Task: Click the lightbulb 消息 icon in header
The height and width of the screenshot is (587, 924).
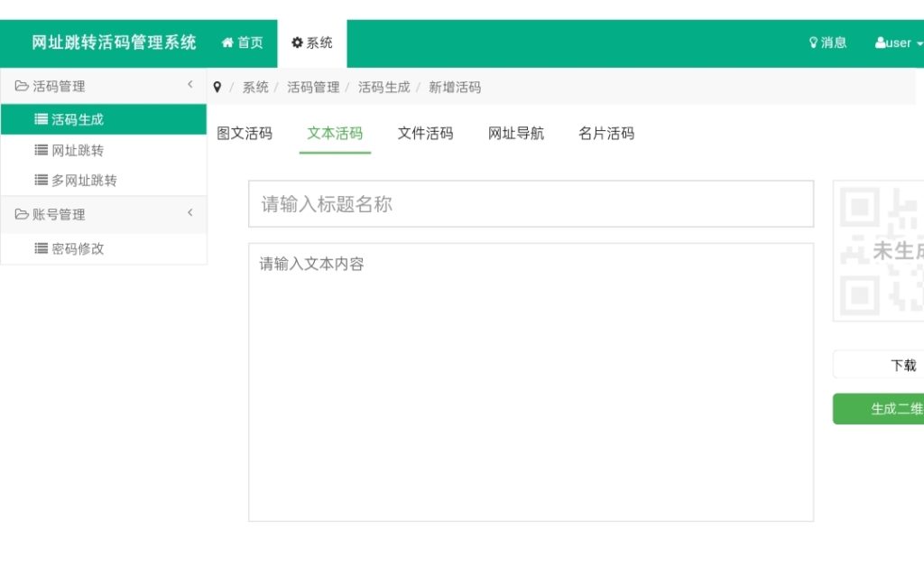Action: coord(813,42)
